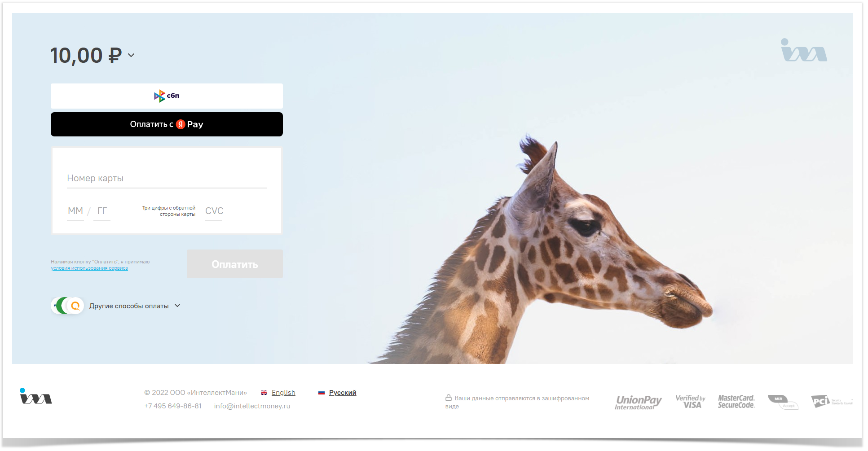Expand Другие способы оплаты chevron

[x=177, y=306]
